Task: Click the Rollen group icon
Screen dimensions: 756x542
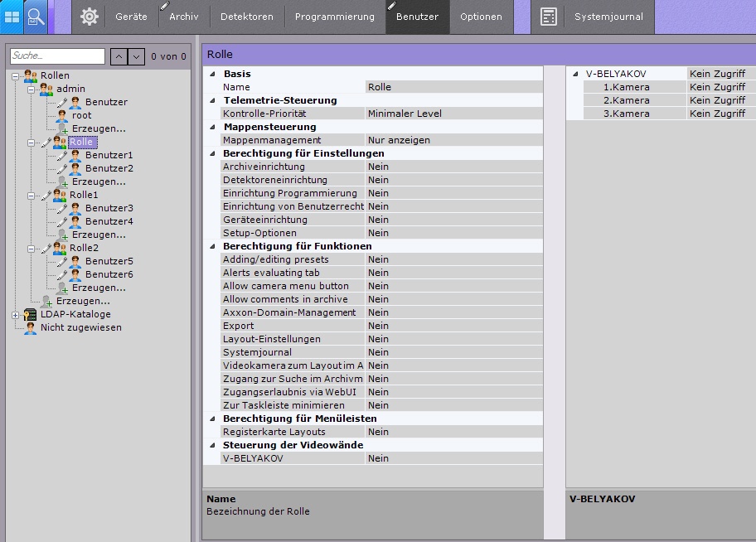Action: click(31, 75)
